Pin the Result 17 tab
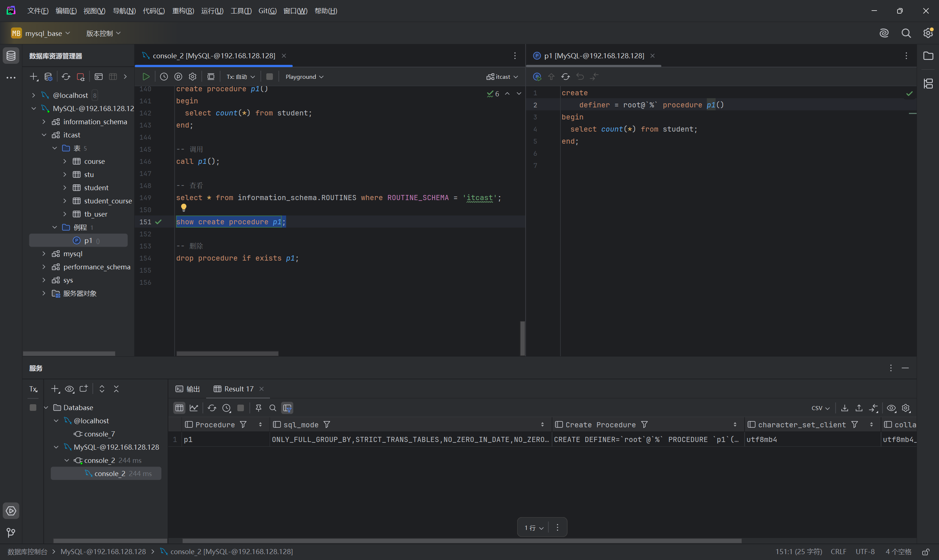Image resolution: width=939 pixels, height=560 pixels. point(258,408)
